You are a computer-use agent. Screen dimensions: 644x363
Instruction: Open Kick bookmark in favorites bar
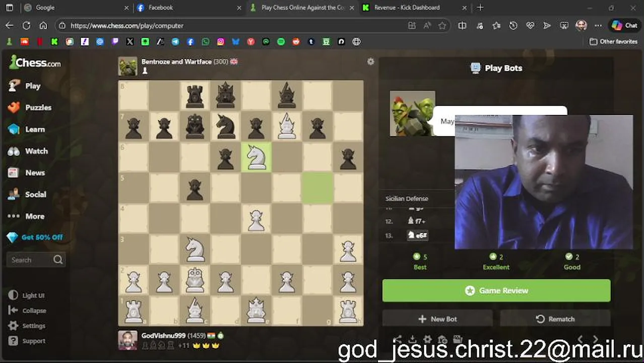point(54,42)
